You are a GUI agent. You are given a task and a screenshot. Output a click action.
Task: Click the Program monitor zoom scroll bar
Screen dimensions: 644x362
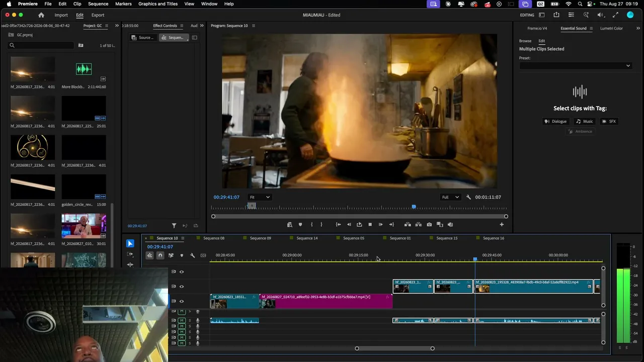click(x=359, y=217)
